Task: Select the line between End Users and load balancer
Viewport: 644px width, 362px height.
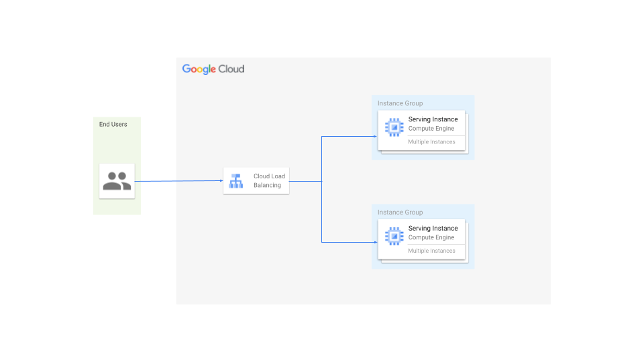Action: pos(178,181)
